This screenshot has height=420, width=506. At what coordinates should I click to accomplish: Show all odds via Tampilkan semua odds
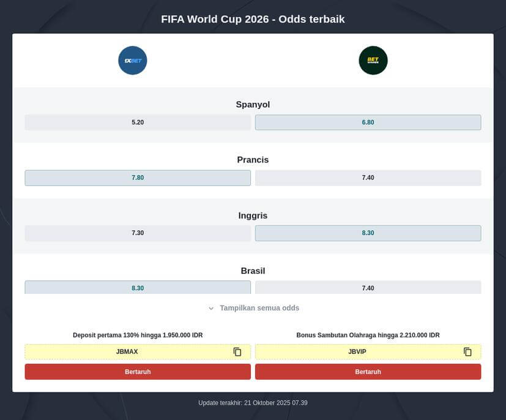[x=259, y=308]
